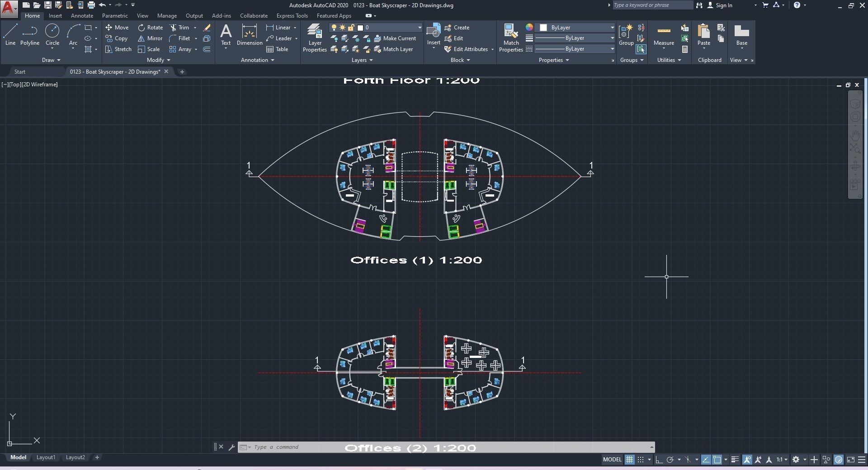Open annotation scale 1:1 dropdown

(782, 460)
